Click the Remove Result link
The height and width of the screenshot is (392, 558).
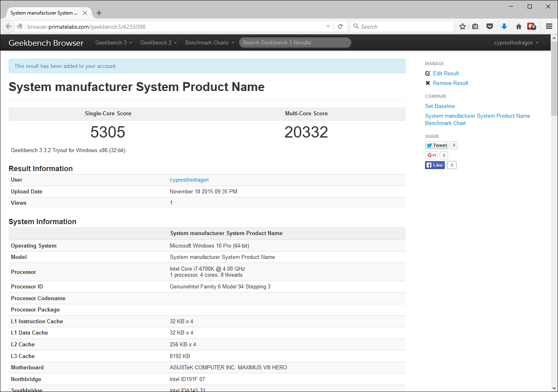click(x=450, y=83)
